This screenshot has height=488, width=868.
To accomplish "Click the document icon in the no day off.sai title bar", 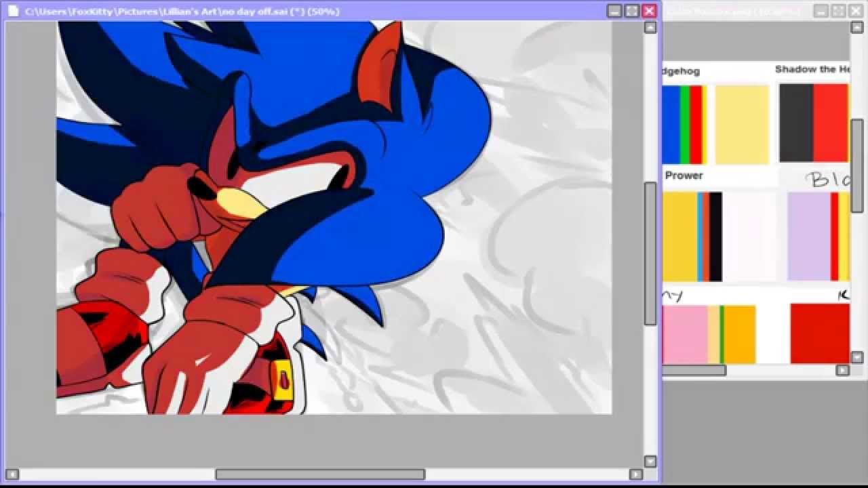I will (x=13, y=11).
